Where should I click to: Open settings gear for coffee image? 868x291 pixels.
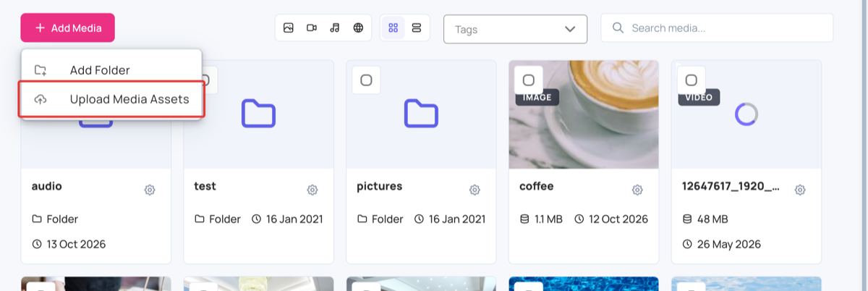click(637, 190)
